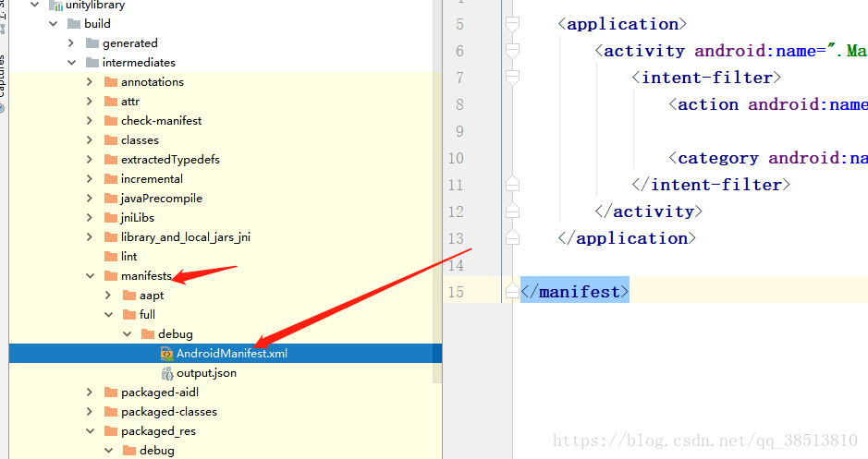The image size is (868, 459).
Task: Click fold end marker at line 13
Action: pyautogui.click(x=513, y=237)
